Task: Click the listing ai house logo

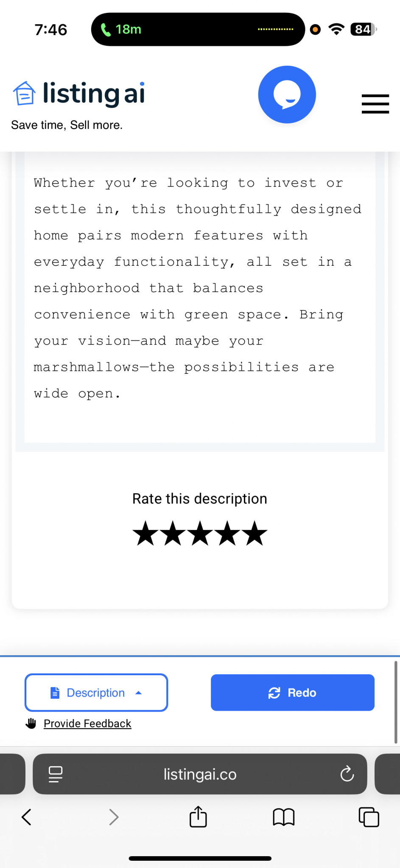Action: (x=79, y=93)
